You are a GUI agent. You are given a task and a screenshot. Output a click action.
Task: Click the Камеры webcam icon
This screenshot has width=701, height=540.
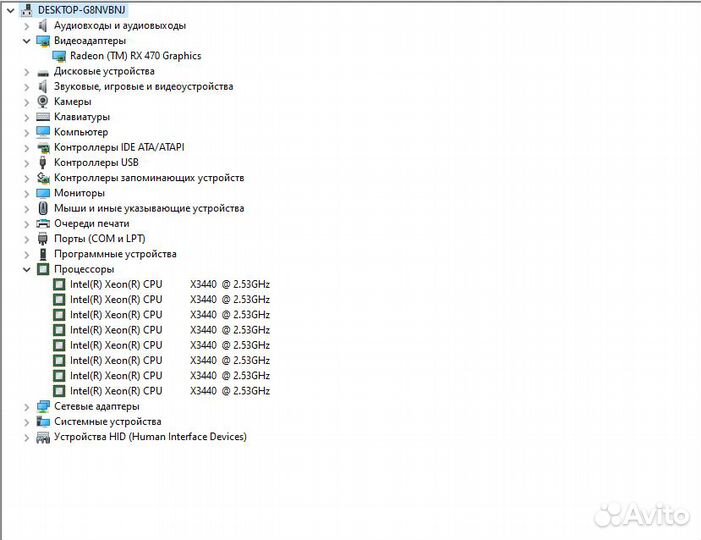point(43,101)
